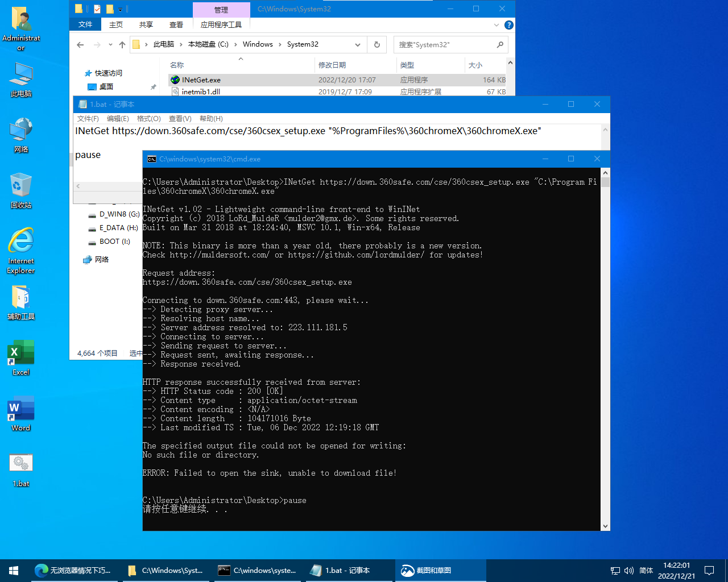Click System32 breadcrumb in address bar
Viewport: 728px width, 582px height.
(x=303, y=44)
